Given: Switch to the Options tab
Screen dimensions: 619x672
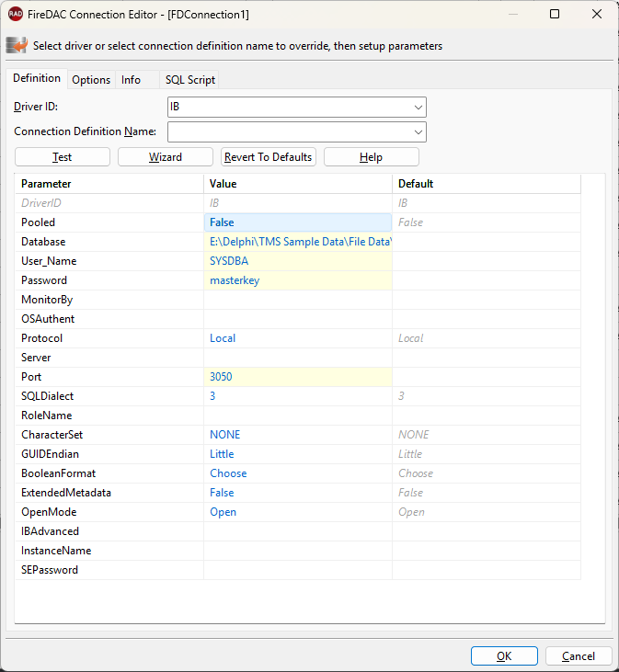Looking at the screenshot, I should click(x=91, y=80).
